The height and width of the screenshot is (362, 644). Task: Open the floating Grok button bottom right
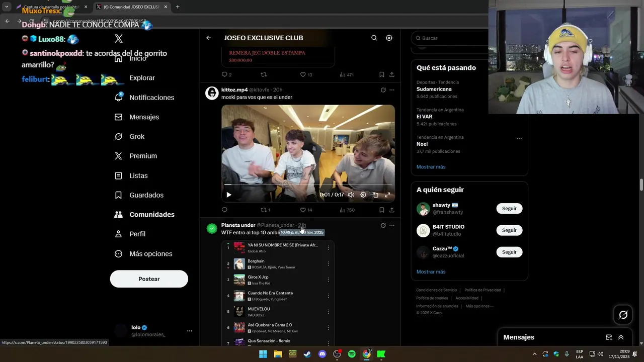623,315
